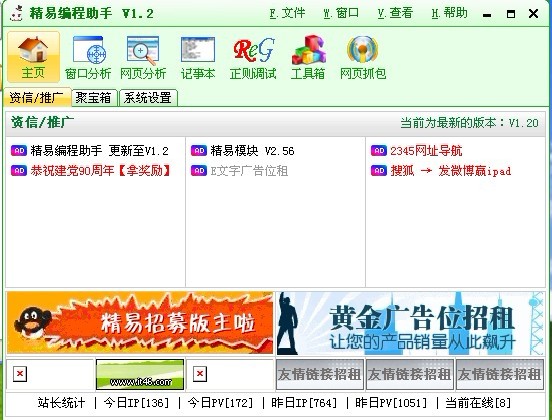Click the middle 友情链接招租 button
Screen dimensions: 552x420
(410, 374)
